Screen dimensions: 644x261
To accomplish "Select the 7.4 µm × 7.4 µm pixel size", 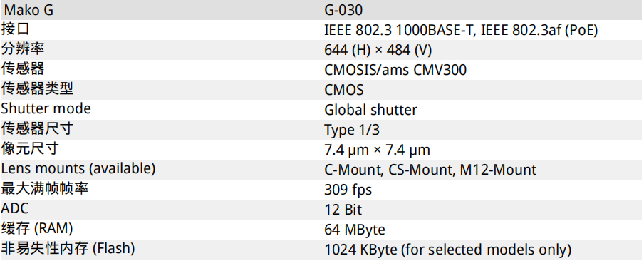I will coord(377,150).
